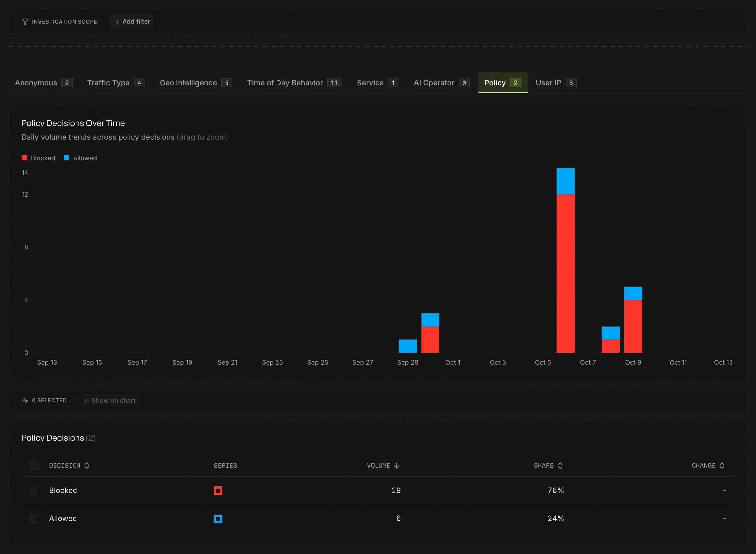Click the blue Allowed segment on Oct 8 bar
This screenshot has height=554, width=756.
(x=611, y=333)
